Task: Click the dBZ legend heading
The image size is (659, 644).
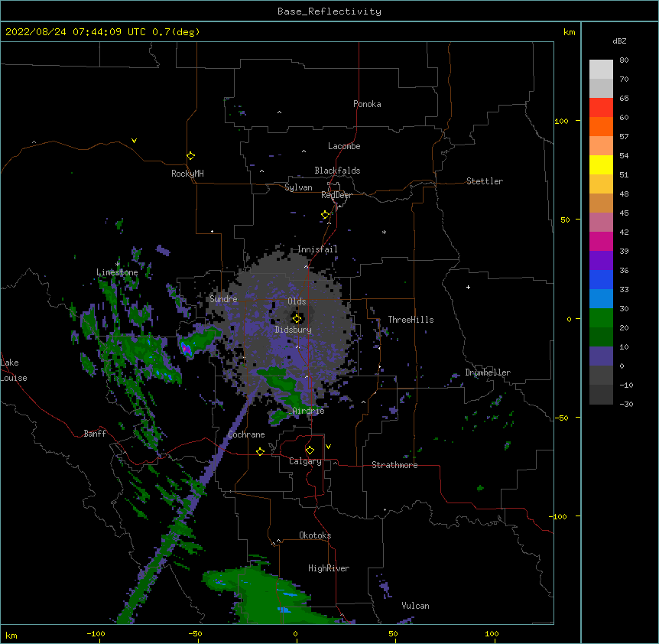Action: point(619,41)
